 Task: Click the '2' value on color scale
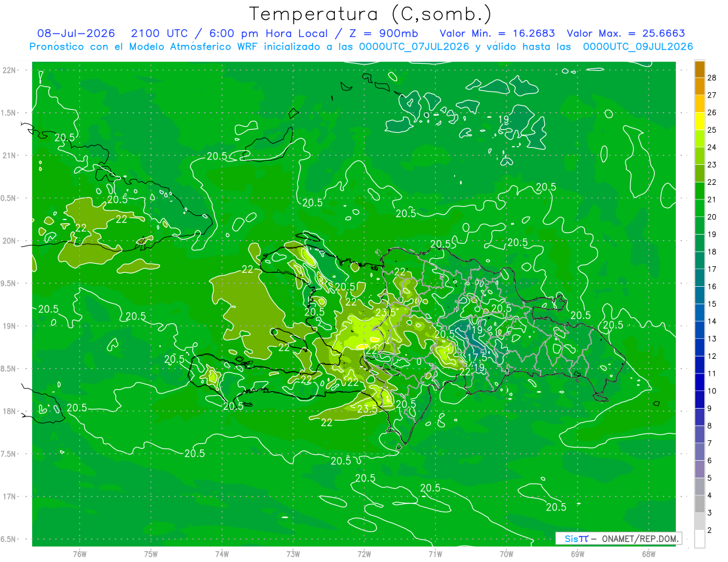[710, 530]
